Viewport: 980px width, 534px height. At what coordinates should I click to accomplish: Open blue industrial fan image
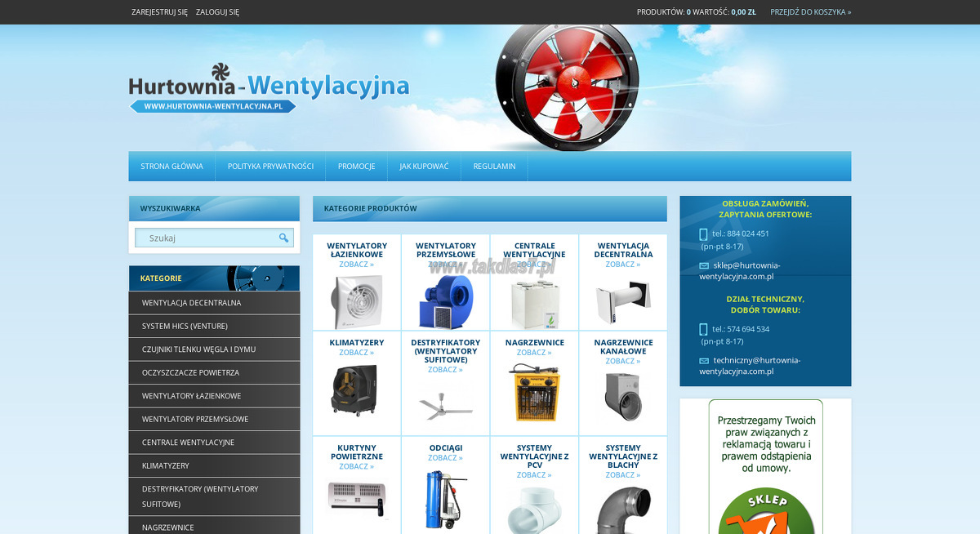point(446,301)
